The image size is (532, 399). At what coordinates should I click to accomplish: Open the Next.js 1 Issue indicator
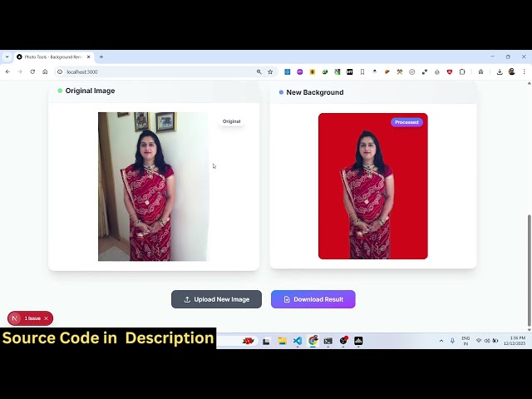[x=32, y=318]
